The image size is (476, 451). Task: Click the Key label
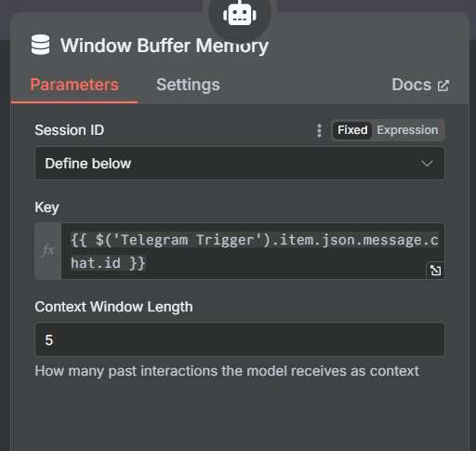[x=46, y=207]
